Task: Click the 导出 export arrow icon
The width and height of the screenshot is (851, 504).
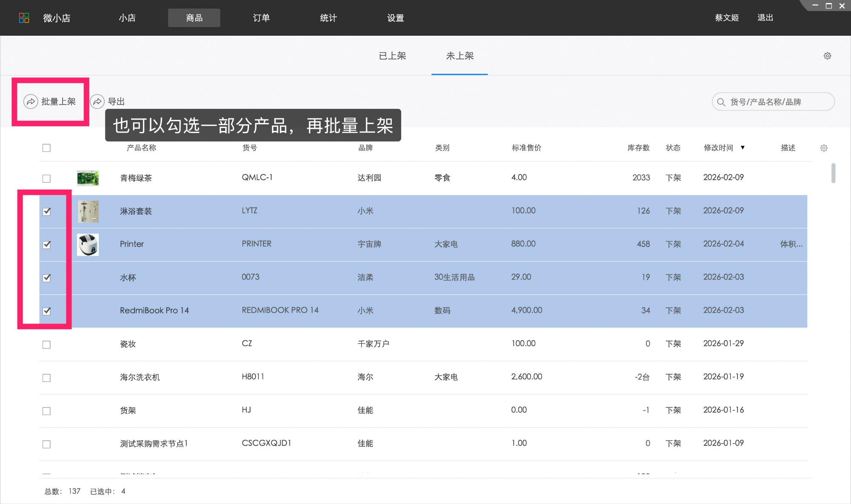Action: point(97,102)
